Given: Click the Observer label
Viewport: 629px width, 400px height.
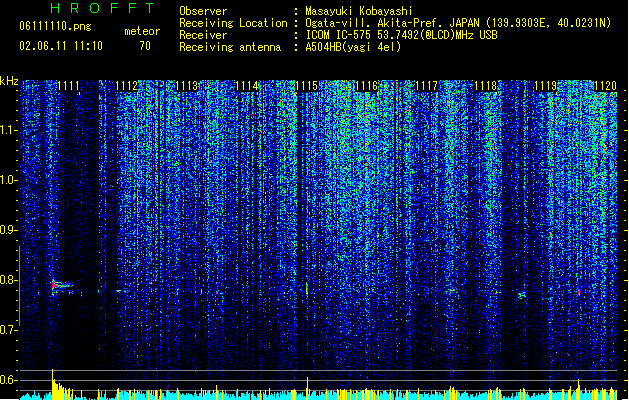Looking at the screenshot, I should click(x=203, y=11).
